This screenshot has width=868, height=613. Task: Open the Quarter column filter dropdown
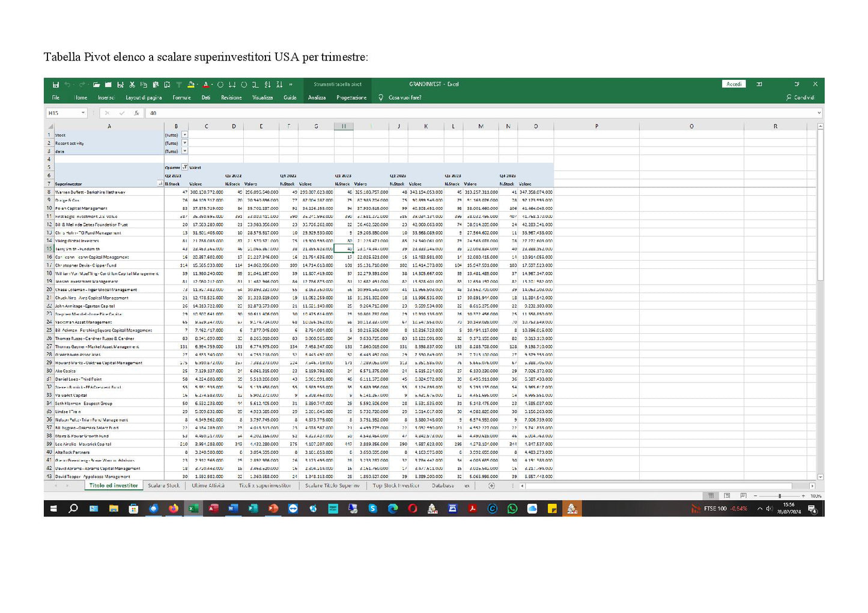[x=184, y=168]
